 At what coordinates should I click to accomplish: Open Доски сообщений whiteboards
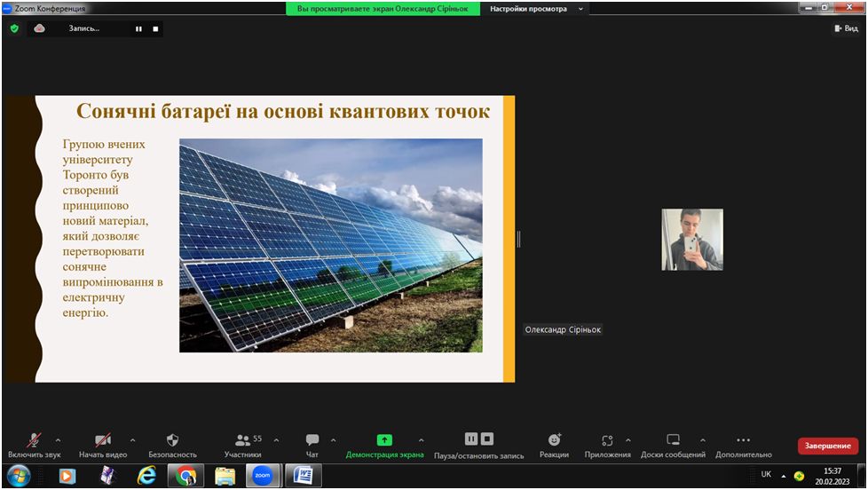point(673,446)
